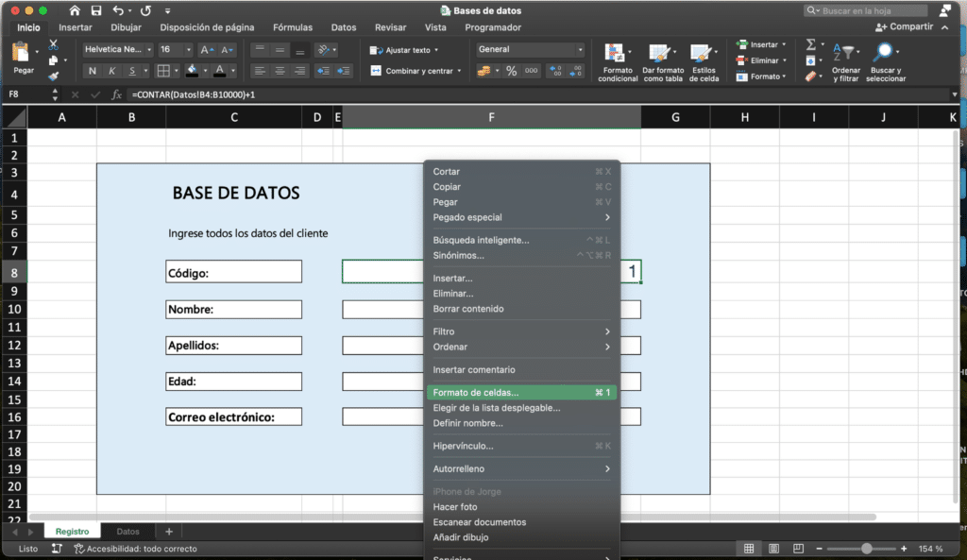The height and width of the screenshot is (560, 967).
Task: Click the increase indent icon
Action: (x=343, y=71)
